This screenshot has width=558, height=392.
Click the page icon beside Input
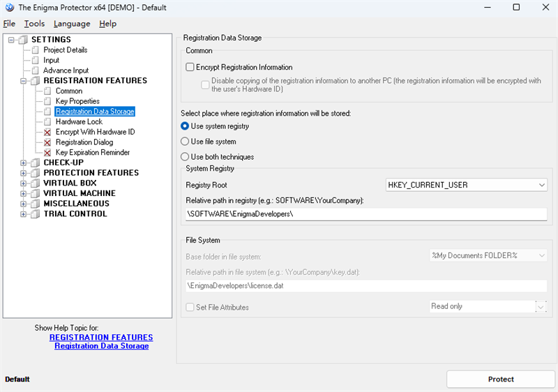click(36, 60)
